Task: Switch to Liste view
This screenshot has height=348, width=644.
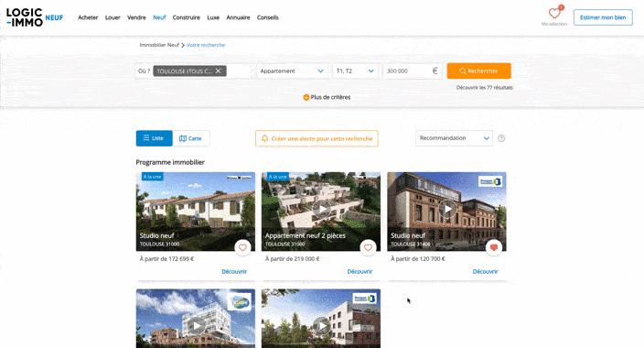Action: point(154,138)
